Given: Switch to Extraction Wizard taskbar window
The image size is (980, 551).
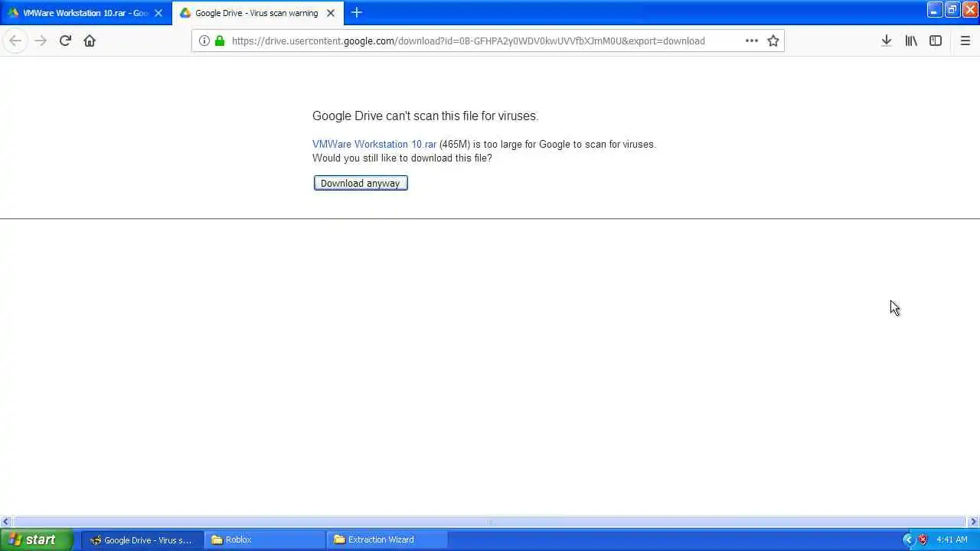Looking at the screenshot, I should coord(386,540).
